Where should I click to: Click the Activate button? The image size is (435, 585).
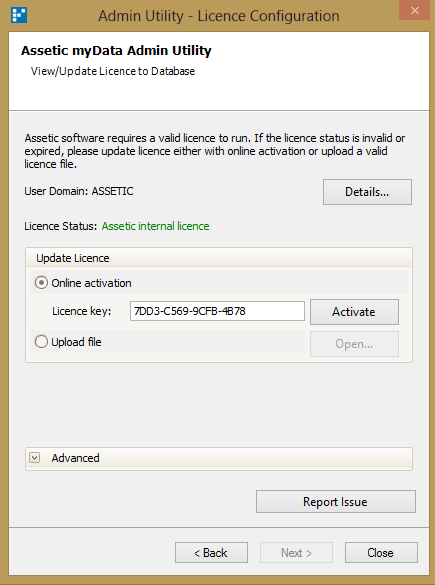pos(354,312)
